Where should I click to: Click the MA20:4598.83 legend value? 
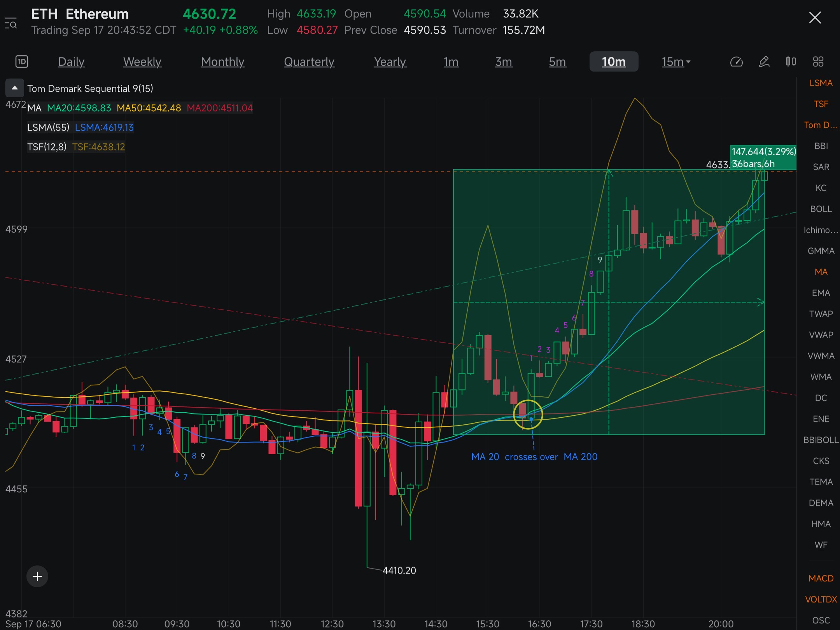pyautogui.click(x=79, y=108)
